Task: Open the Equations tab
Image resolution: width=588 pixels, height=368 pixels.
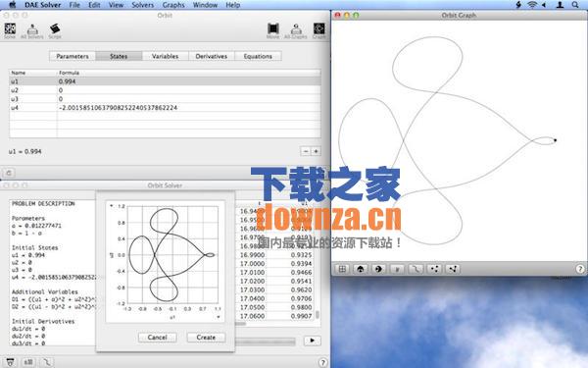Action: click(258, 56)
